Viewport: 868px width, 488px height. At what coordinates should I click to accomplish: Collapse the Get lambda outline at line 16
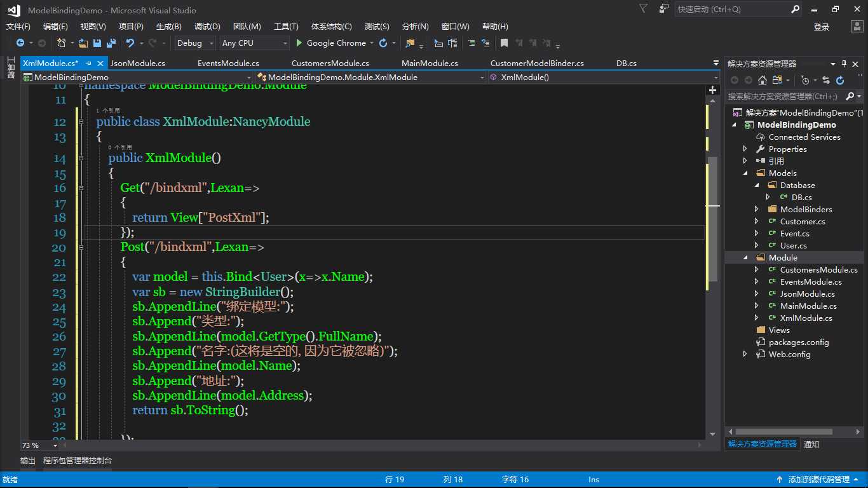pyautogui.click(x=80, y=188)
